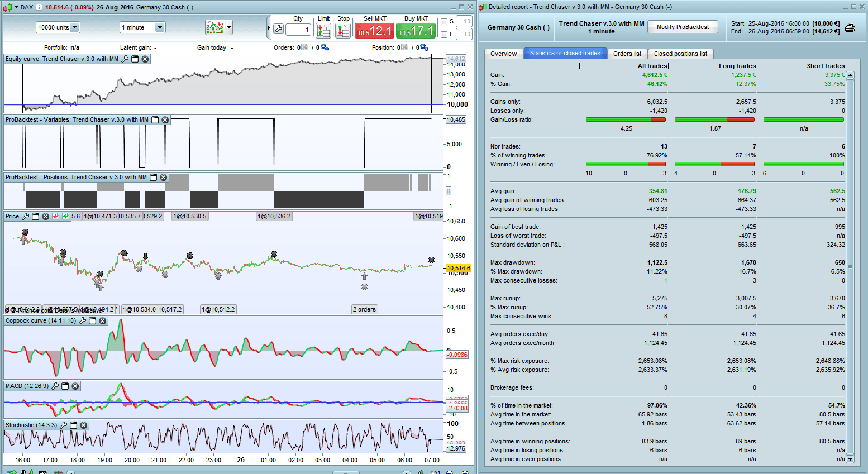
Task: Click the Qty input field
Action: tap(298, 30)
